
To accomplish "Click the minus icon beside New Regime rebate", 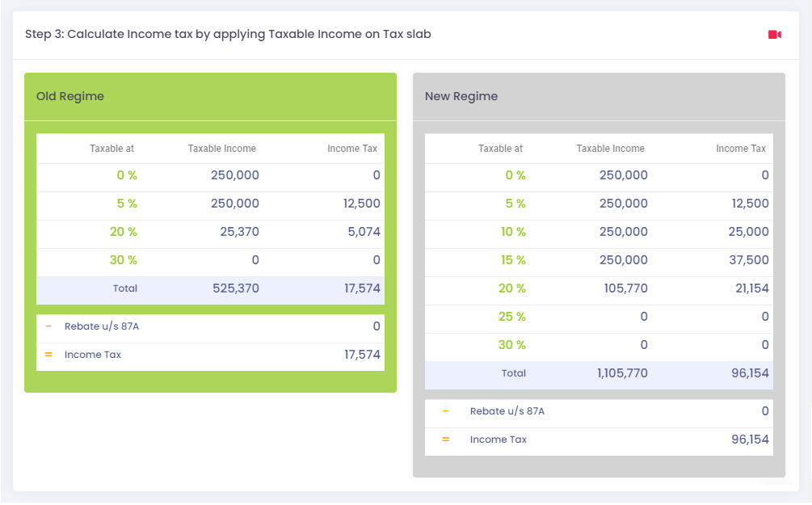I will [445, 411].
